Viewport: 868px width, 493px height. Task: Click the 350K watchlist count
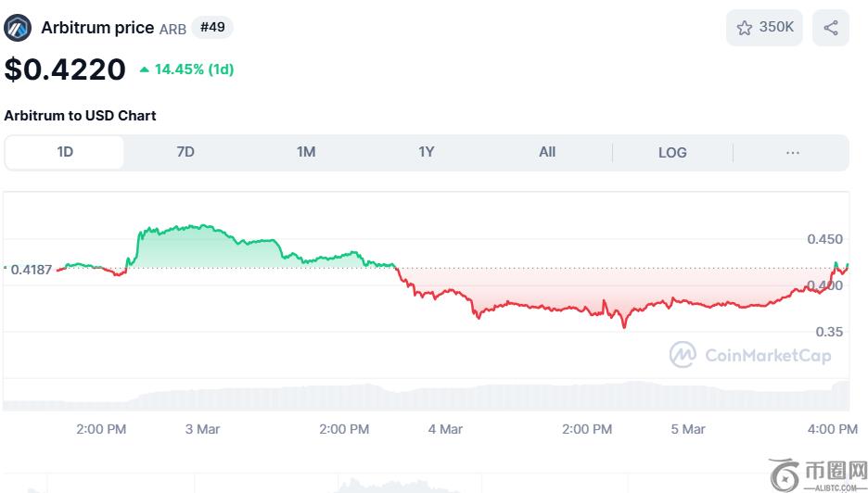coord(776,28)
